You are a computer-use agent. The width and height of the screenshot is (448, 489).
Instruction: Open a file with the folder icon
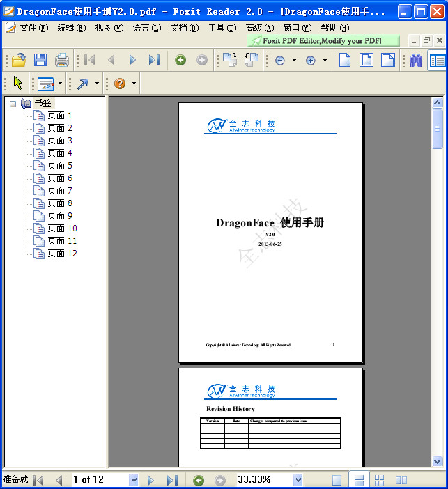tap(19, 60)
